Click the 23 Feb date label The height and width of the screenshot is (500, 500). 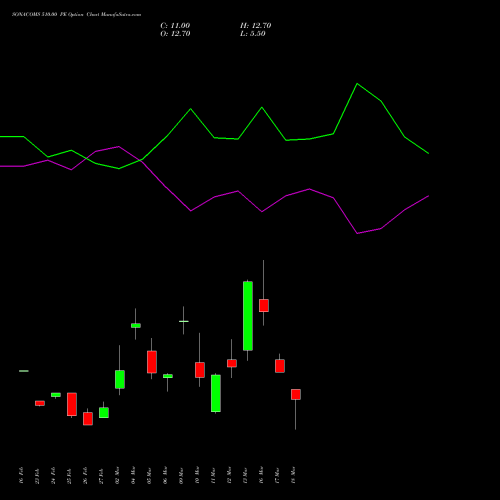pos(37,476)
